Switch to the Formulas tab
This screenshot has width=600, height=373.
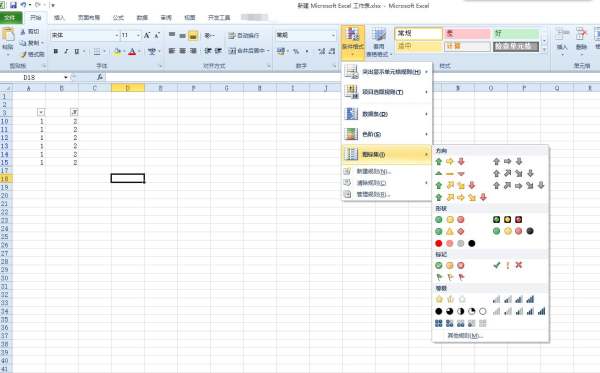118,18
